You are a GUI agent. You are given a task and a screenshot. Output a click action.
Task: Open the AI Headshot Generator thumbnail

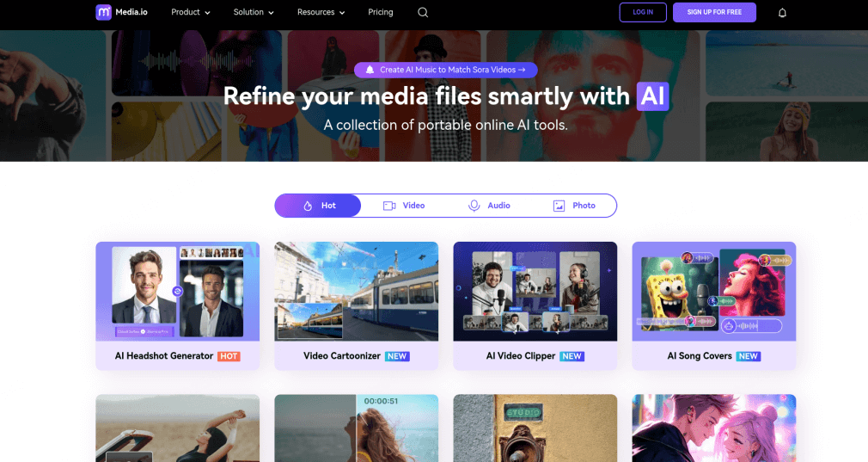tap(177, 291)
